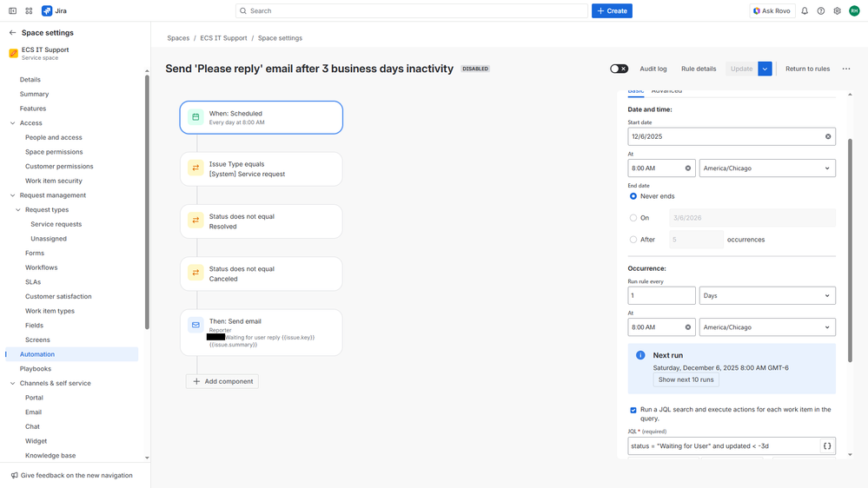Open the settings gear icon
868x488 pixels.
coord(837,10)
